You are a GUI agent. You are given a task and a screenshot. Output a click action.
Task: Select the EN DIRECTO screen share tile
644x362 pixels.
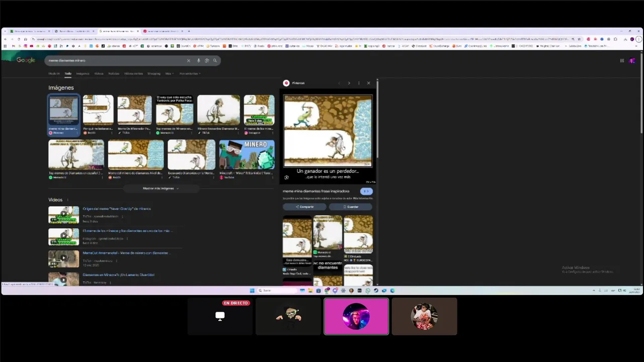point(220,316)
